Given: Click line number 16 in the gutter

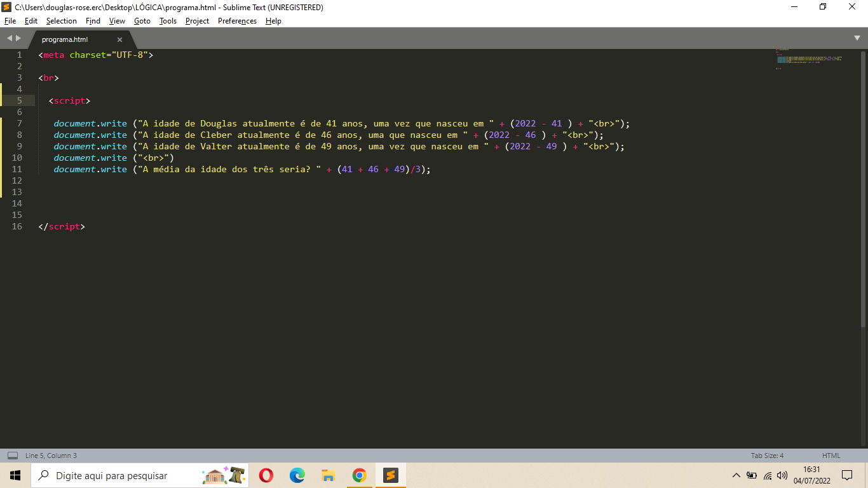Looking at the screenshot, I should pos(17,226).
